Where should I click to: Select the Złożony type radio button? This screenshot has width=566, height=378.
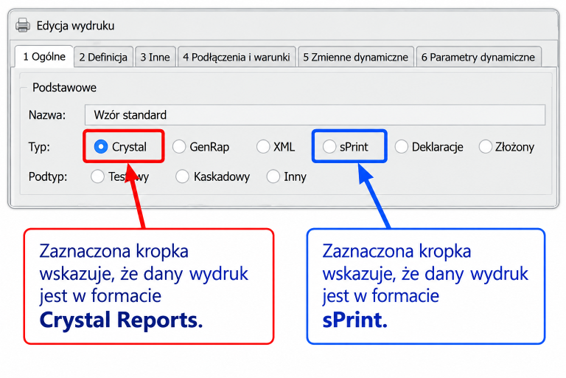(x=485, y=147)
